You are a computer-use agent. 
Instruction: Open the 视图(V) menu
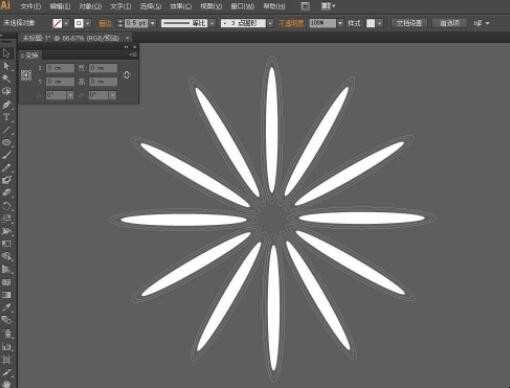(x=211, y=6)
